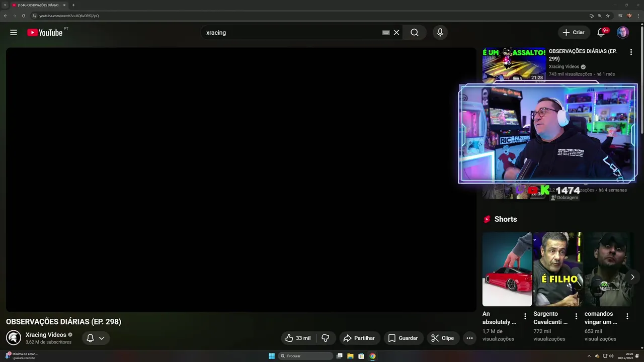Expand the subscription notification bell dropdown
This screenshot has height=362, width=644.
point(96,338)
